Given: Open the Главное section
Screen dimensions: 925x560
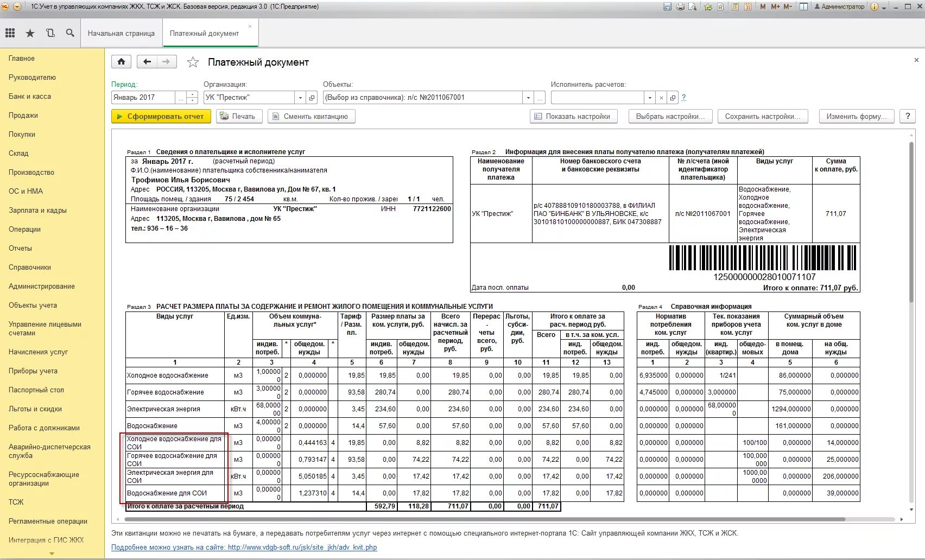Looking at the screenshot, I should [22, 58].
